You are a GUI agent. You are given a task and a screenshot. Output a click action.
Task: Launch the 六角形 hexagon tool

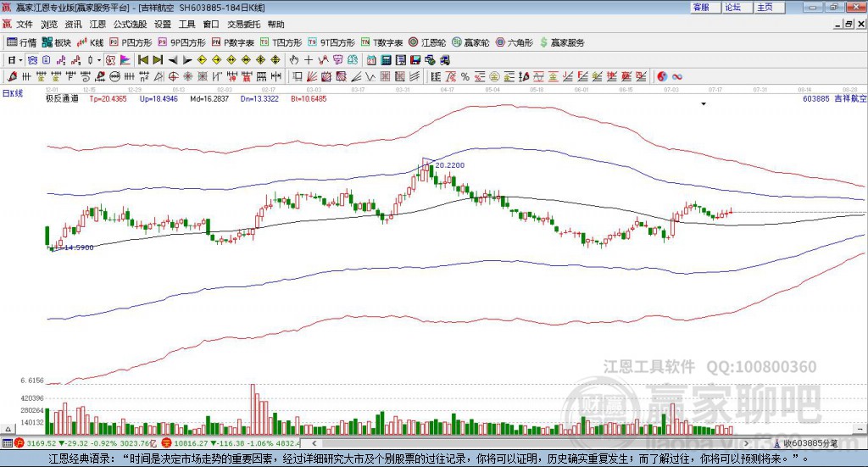[515, 42]
